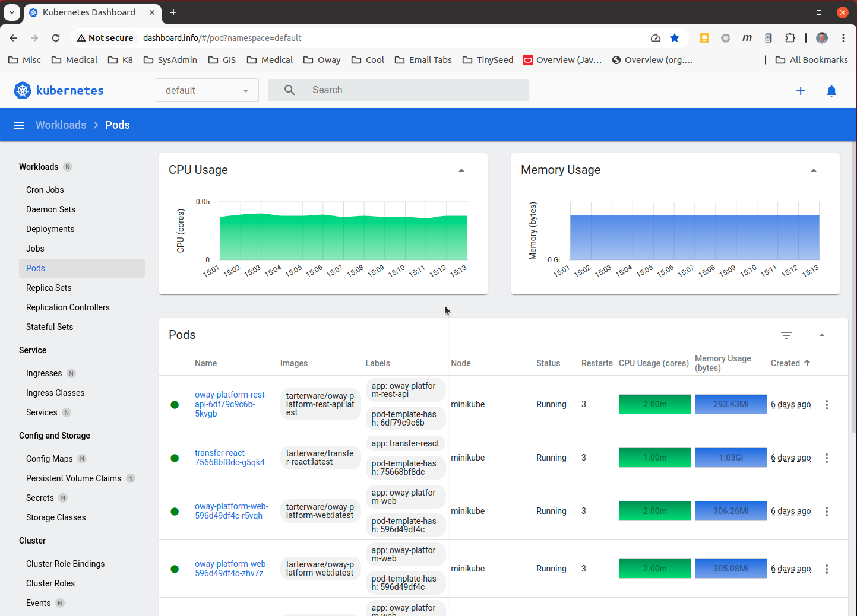Reload the page
This screenshot has height=616, width=857.
(x=56, y=38)
